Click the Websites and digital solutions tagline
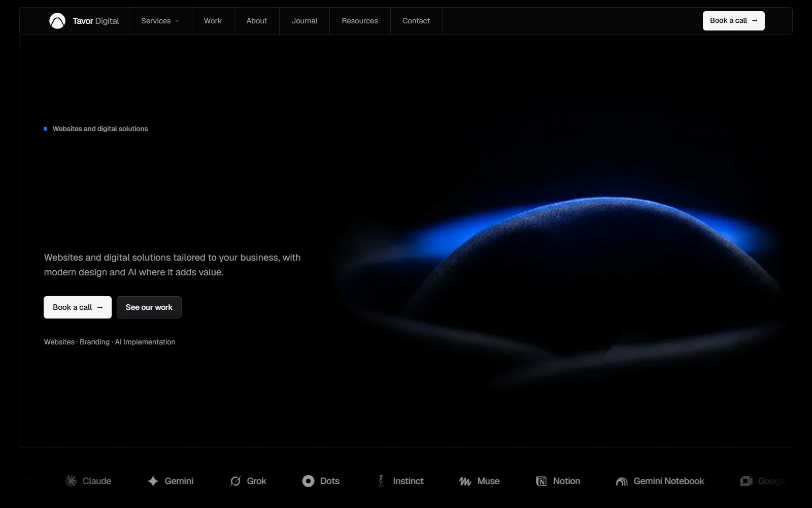Image resolution: width=812 pixels, height=508 pixels. click(100, 129)
